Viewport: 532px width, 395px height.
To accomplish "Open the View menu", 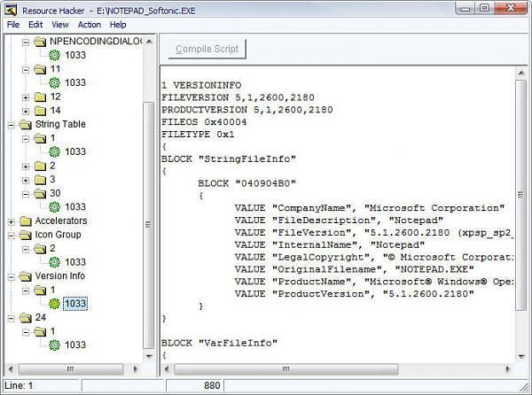I will (60, 25).
